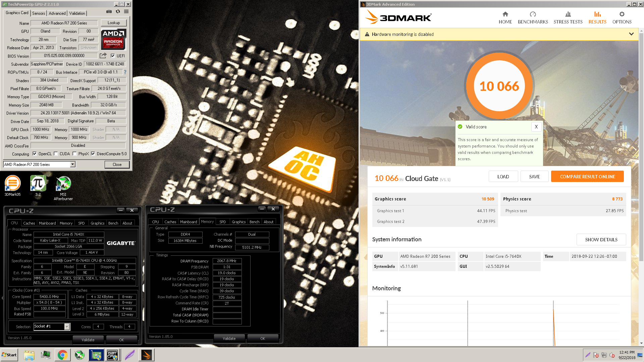Open 3DMark Benchmarks section

[533, 18]
